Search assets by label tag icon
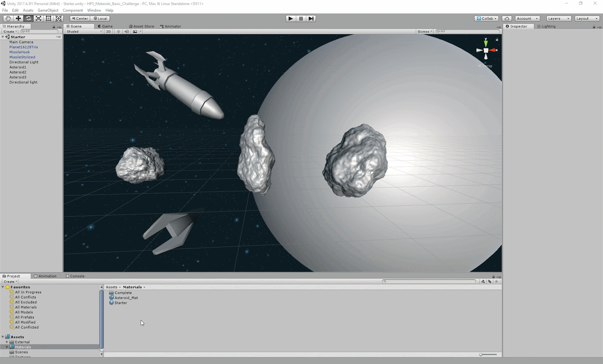 [490, 282]
